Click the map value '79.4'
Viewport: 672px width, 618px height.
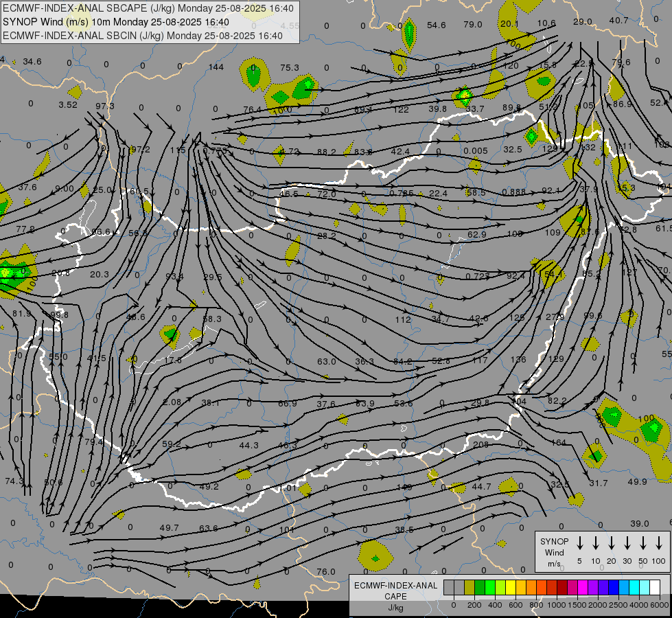(x=93, y=442)
